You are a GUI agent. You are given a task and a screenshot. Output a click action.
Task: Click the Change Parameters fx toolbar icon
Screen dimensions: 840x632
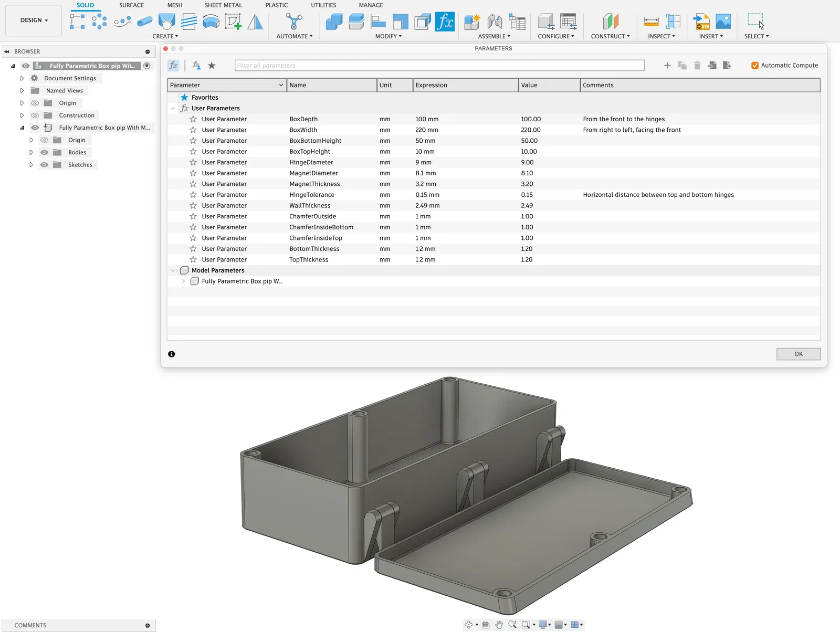tap(445, 22)
